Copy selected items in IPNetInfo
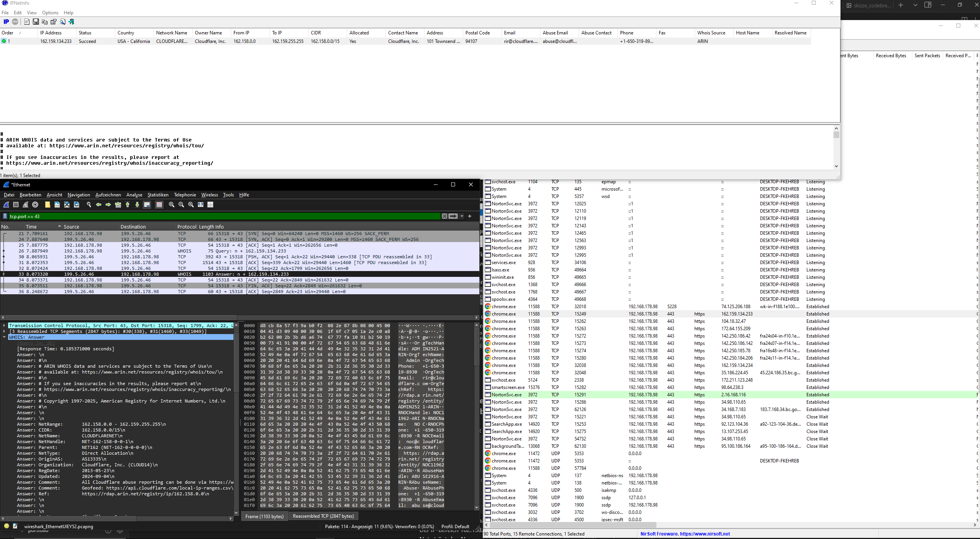The height and width of the screenshot is (539, 980). pos(44,22)
